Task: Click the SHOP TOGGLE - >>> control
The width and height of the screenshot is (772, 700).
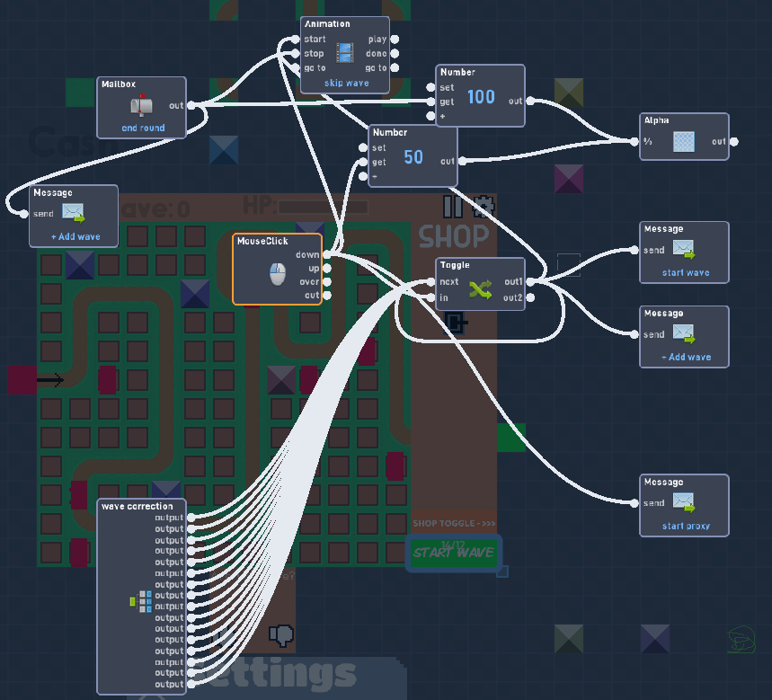Action: pyautogui.click(x=452, y=523)
